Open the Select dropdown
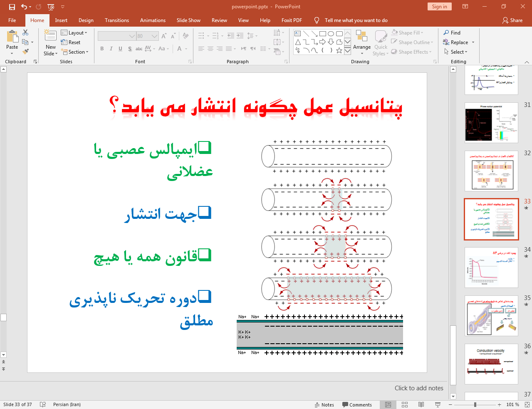532x409 pixels. click(x=456, y=52)
